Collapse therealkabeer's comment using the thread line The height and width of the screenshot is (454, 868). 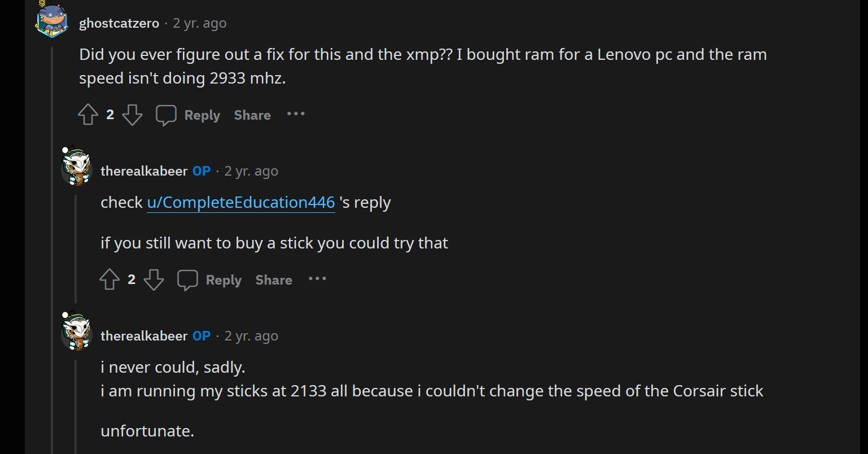[77, 243]
